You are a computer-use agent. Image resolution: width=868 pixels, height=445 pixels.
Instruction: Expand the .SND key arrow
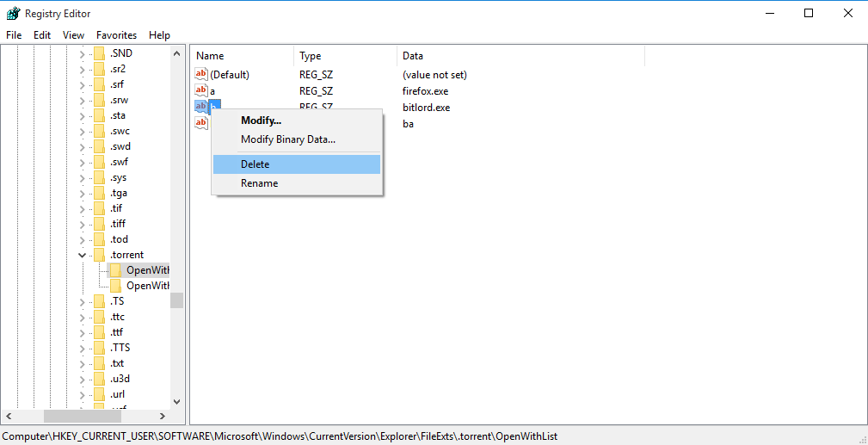pos(83,54)
